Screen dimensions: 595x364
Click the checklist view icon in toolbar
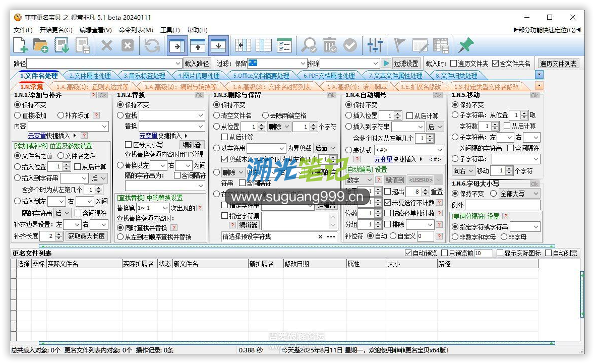point(284,45)
